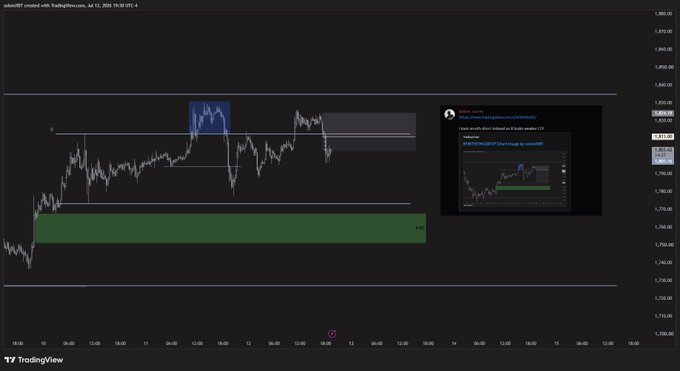The height and width of the screenshot is (371, 680).
Task: Select the gray short position box
Action: (x=369, y=131)
